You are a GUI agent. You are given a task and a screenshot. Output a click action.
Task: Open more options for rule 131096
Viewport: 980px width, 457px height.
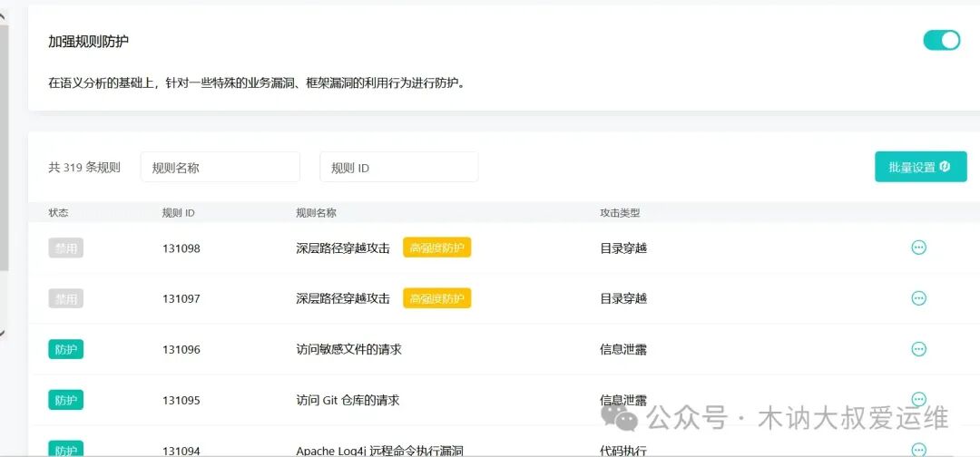[918, 349]
